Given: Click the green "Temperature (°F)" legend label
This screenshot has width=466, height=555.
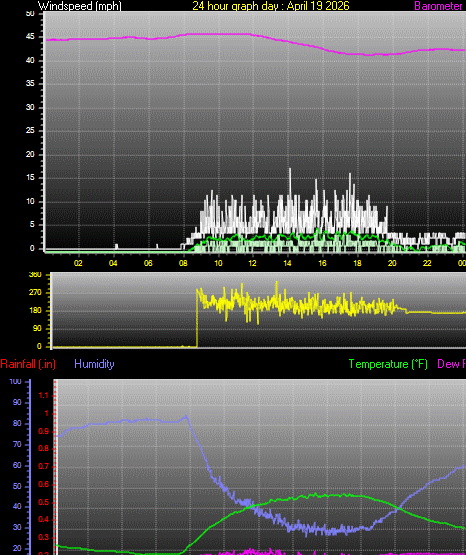Looking at the screenshot, I should (388, 364).
